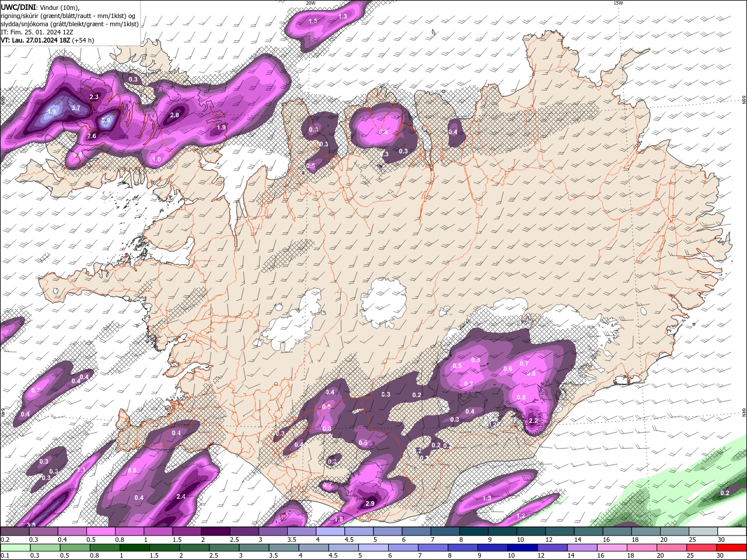Click the '15W' longitude label
The image size is (747, 560).
tap(618, 3)
